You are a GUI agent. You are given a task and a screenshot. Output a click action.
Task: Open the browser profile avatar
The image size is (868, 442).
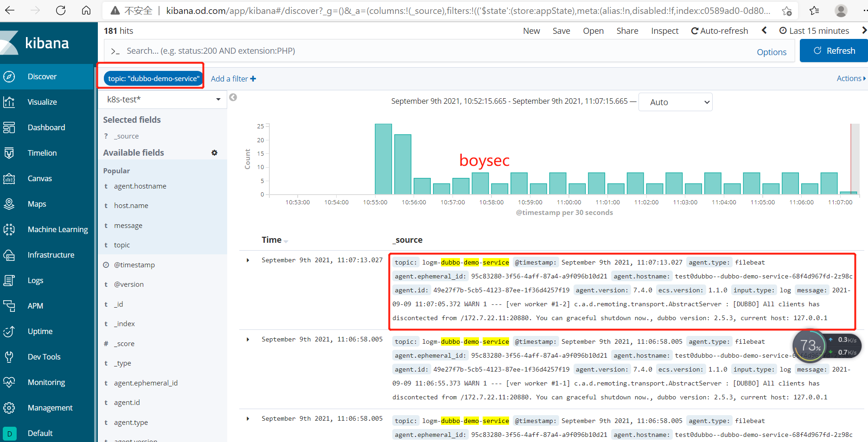click(x=841, y=10)
